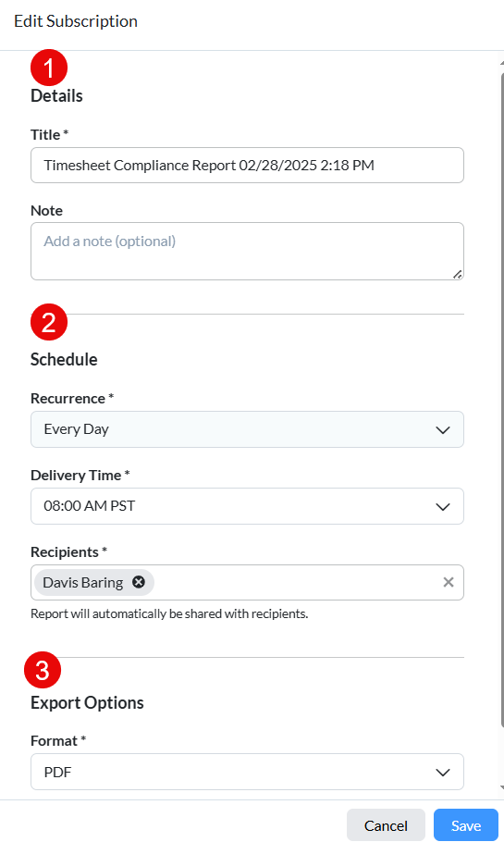Save the subscription changes

coord(466,825)
